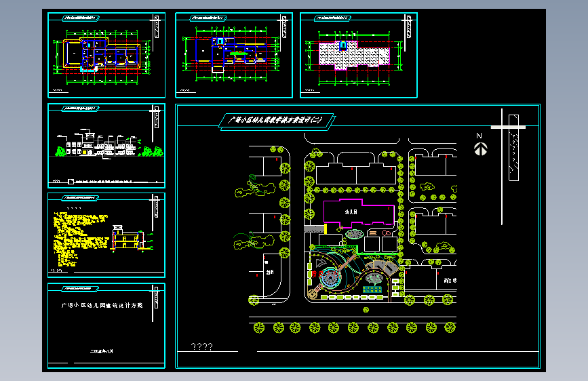Select the vertical title block strip in site plan
This screenshot has width=588, height=381.
[x=514, y=148]
